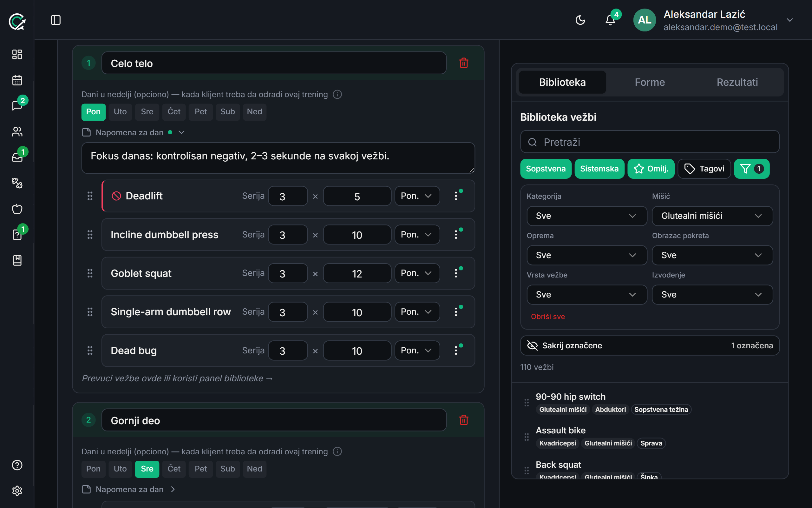
Task: Open user account menu chevron
Action: coord(790,20)
